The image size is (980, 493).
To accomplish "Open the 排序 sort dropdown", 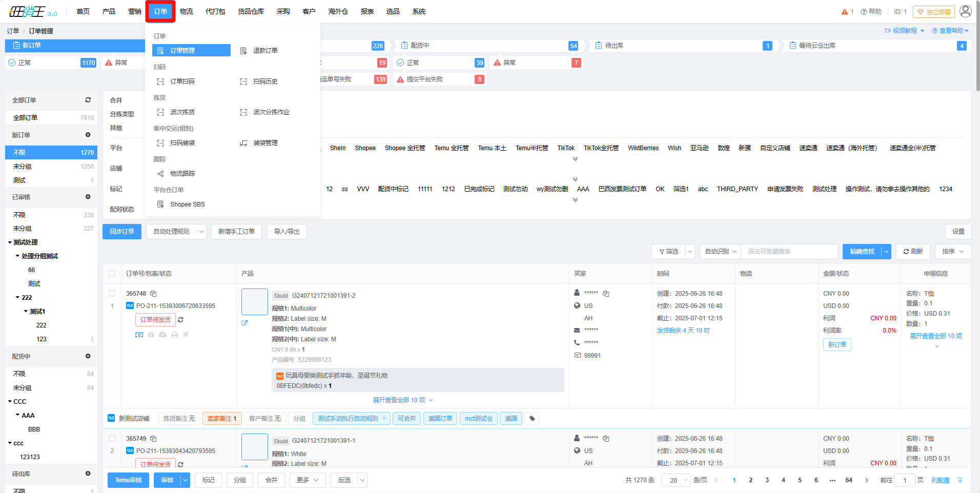I will [x=953, y=252].
